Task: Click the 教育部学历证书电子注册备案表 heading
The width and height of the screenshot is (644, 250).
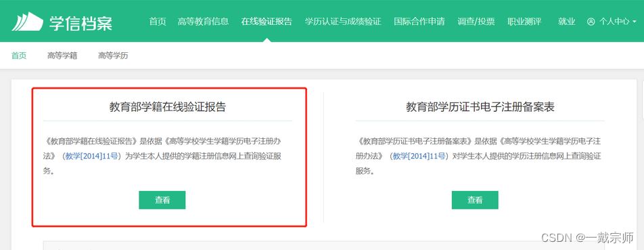Action: pyautogui.click(x=480, y=107)
